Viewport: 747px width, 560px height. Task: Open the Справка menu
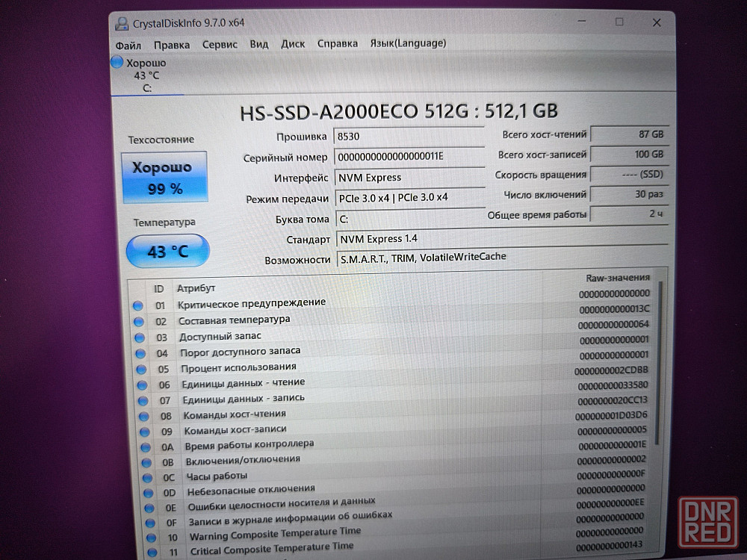coord(338,43)
